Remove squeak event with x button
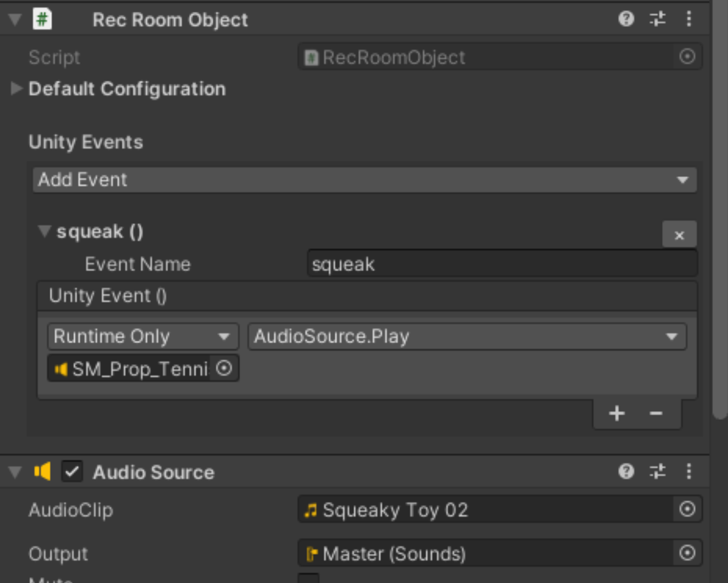Image resolution: width=728 pixels, height=583 pixels. (679, 235)
